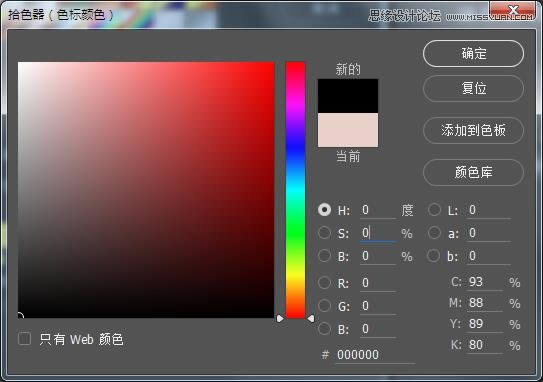This screenshot has height=382, width=543.
Task: Click the M magenta percent field
Action: tap(484, 303)
